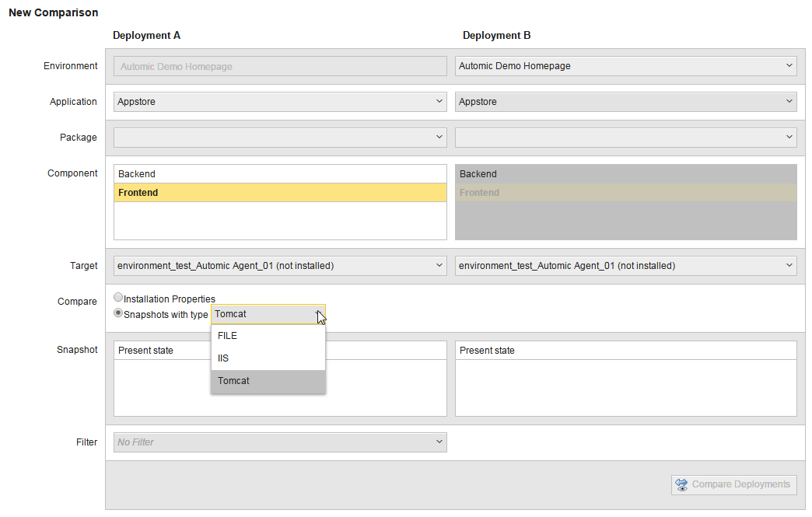Open Deployment B Environment dropdown
The image size is (812, 517).
625,66
